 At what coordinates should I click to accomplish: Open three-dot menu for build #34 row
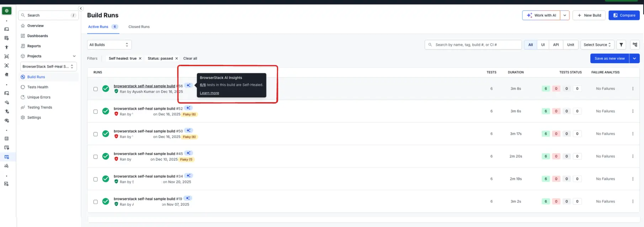[633, 179]
